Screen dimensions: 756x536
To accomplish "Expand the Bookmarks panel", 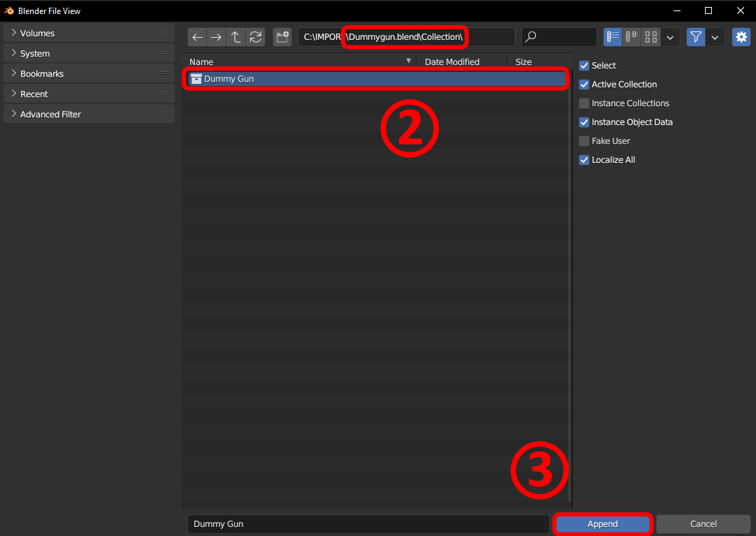I will (x=89, y=73).
